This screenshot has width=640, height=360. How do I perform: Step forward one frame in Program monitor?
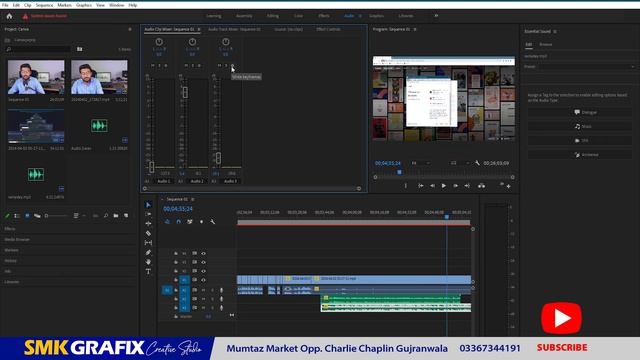click(x=456, y=186)
